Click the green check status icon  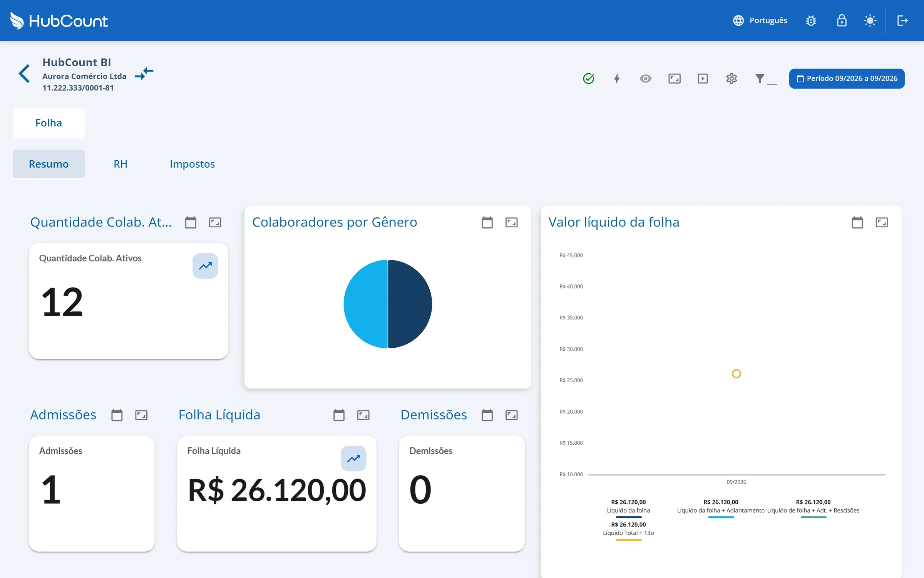coord(589,79)
